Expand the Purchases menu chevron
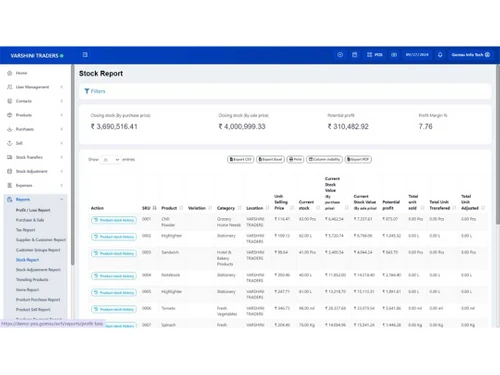The image size is (500, 375). 62,129
